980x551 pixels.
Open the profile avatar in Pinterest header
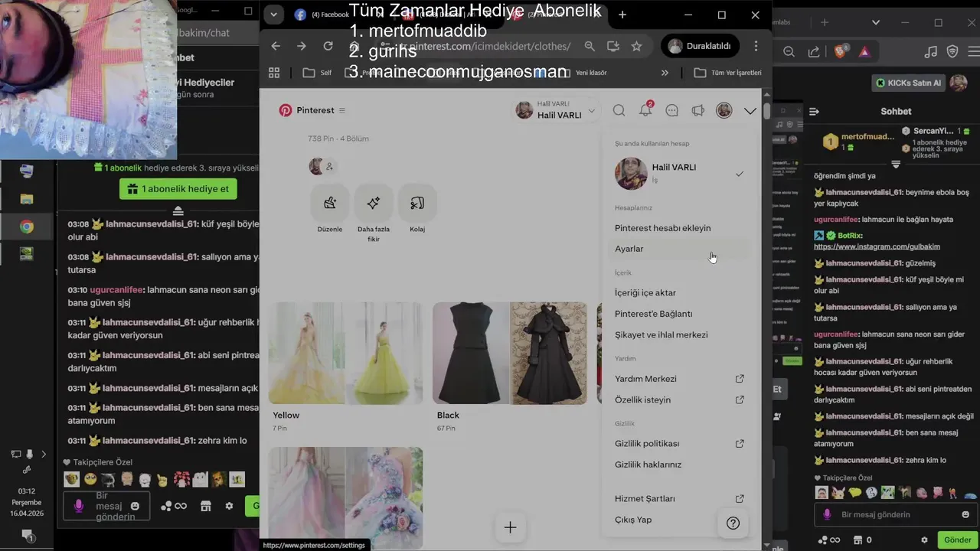pos(724,111)
